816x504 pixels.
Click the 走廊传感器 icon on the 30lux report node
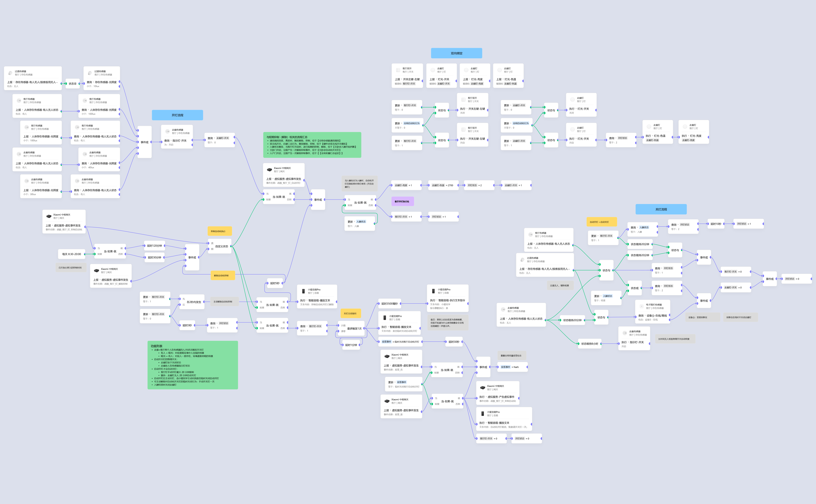[x=27, y=181]
